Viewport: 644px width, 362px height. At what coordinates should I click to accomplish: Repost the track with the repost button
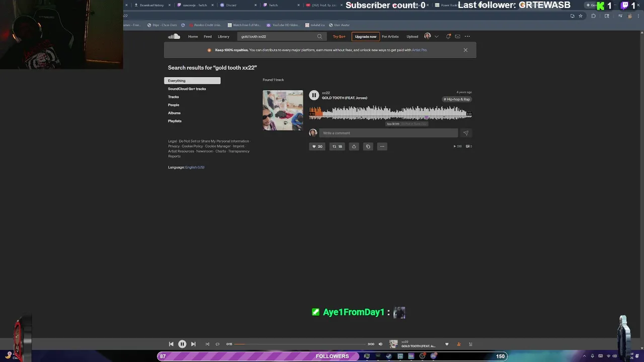[x=337, y=146]
